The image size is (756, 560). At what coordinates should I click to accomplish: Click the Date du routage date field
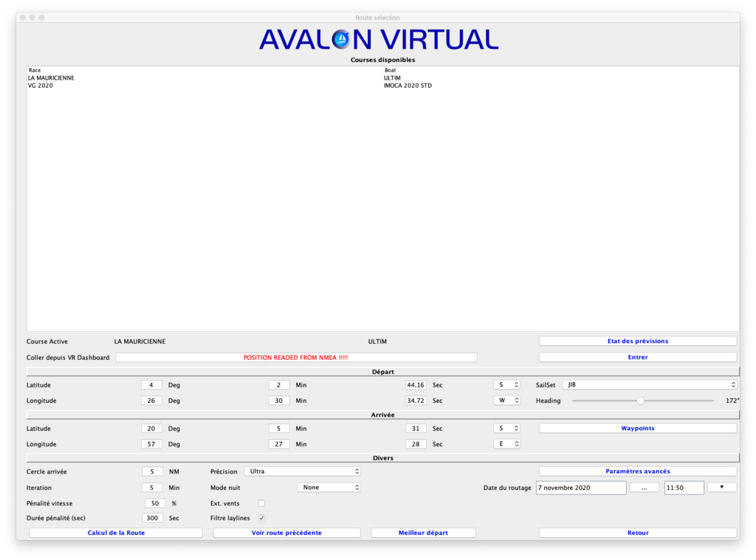(x=581, y=488)
